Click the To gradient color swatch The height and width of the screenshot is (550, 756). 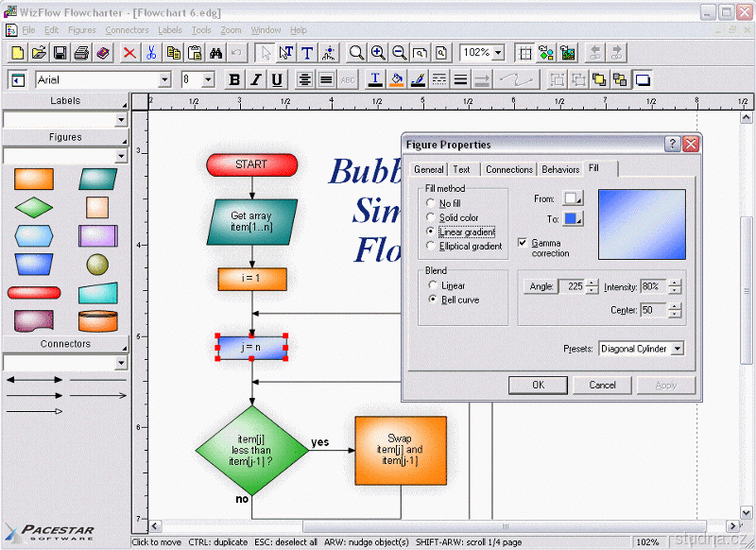573,218
